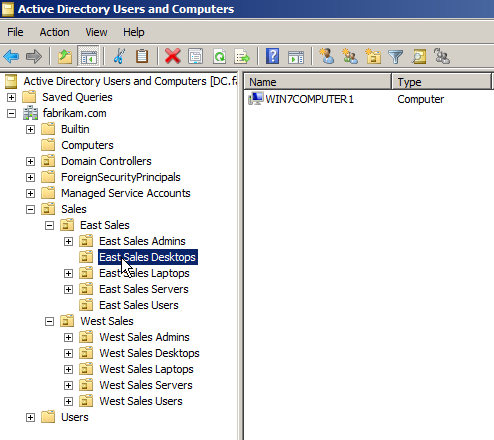Click the Computers container folder icon
Image resolution: width=494 pixels, height=440 pixels.
click(x=48, y=145)
